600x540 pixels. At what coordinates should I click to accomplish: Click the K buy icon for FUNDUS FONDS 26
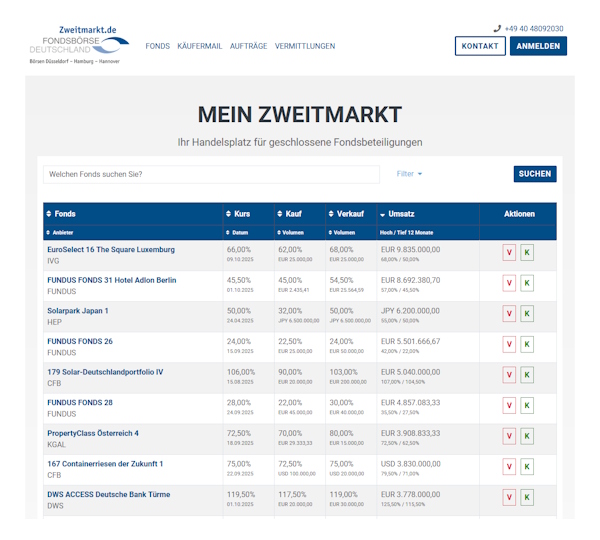pyautogui.click(x=527, y=344)
